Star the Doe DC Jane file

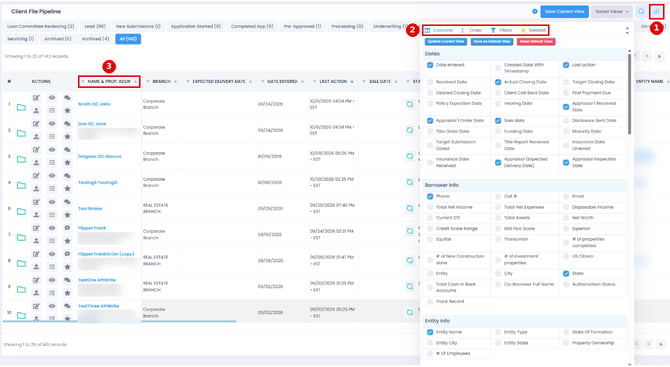pos(67,137)
